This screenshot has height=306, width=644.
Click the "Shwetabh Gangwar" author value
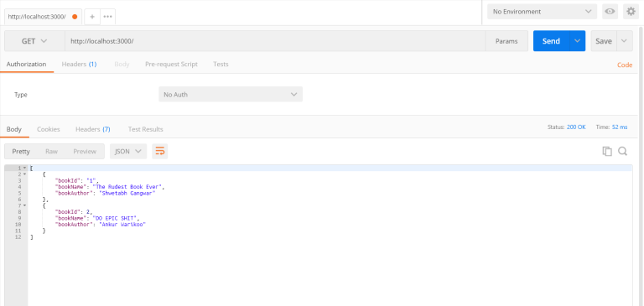pos(127,193)
